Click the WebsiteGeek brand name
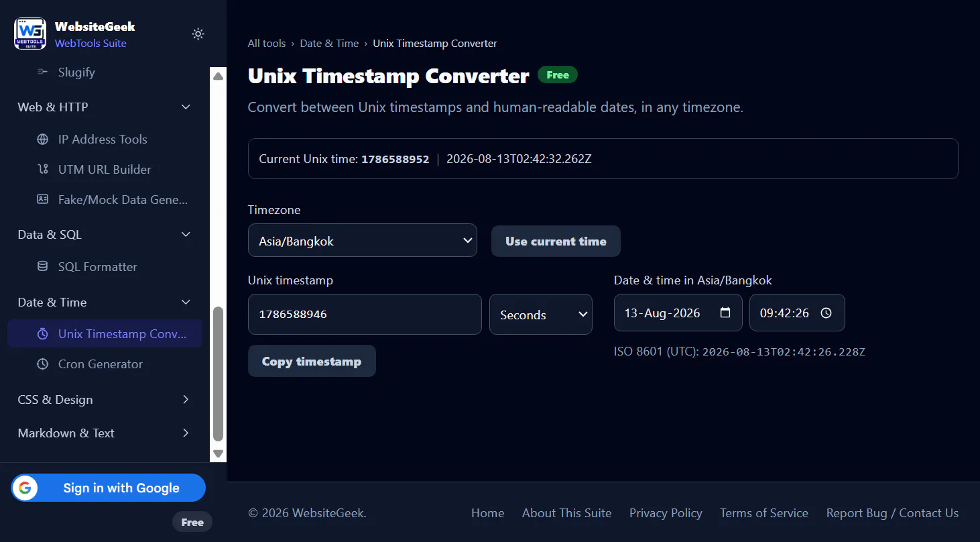The width and height of the screenshot is (980, 542). pyautogui.click(x=95, y=27)
